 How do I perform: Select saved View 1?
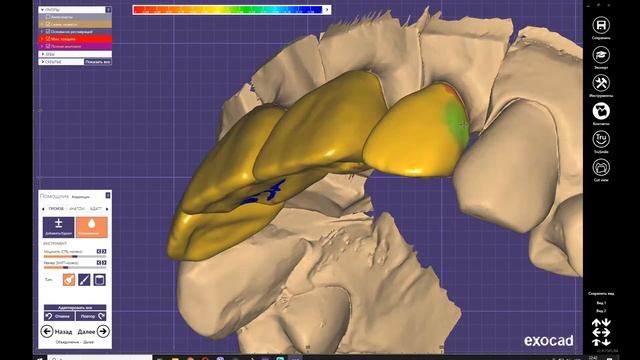tap(601, 303)
